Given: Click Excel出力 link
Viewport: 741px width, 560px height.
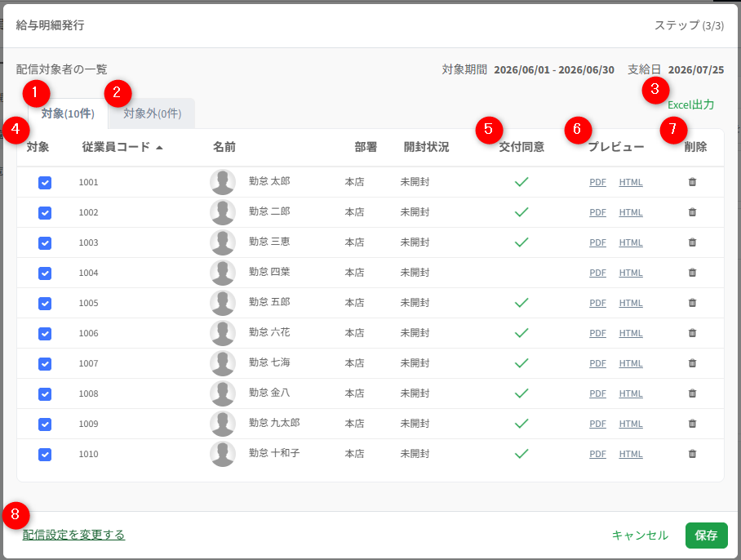Looking at the screenshot, I should 690,105.
